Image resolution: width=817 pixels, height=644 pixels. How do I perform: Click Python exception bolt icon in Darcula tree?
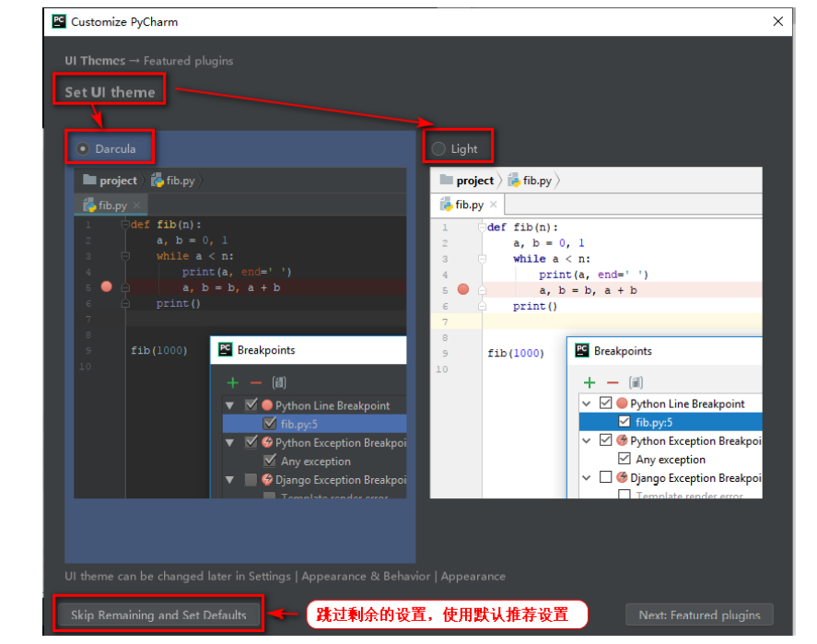click(x=267, y=442)
